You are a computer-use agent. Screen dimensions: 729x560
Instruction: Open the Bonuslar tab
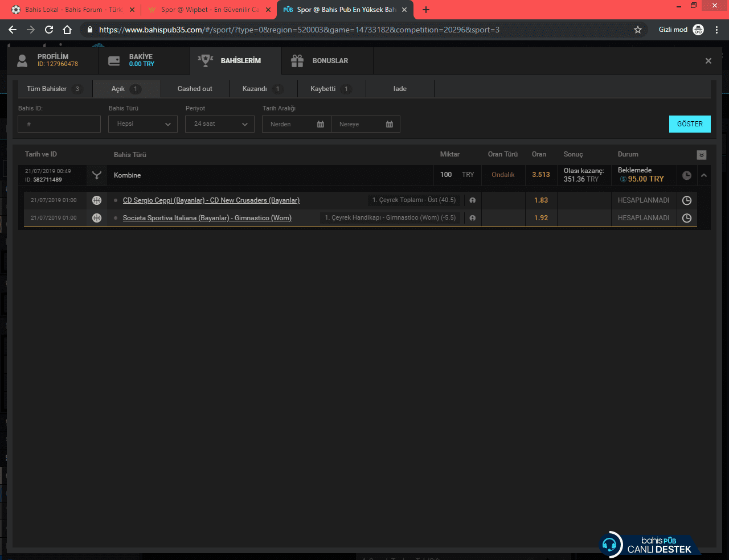[x=327, y=60]
